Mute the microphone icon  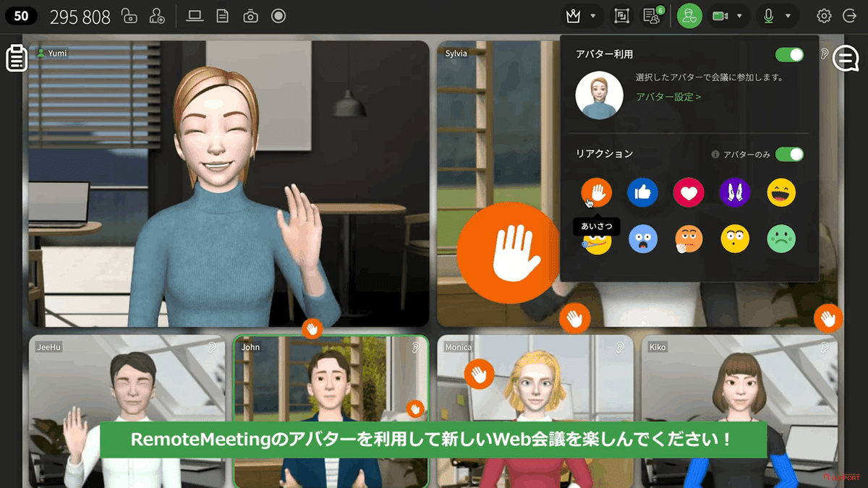point(769,16)
